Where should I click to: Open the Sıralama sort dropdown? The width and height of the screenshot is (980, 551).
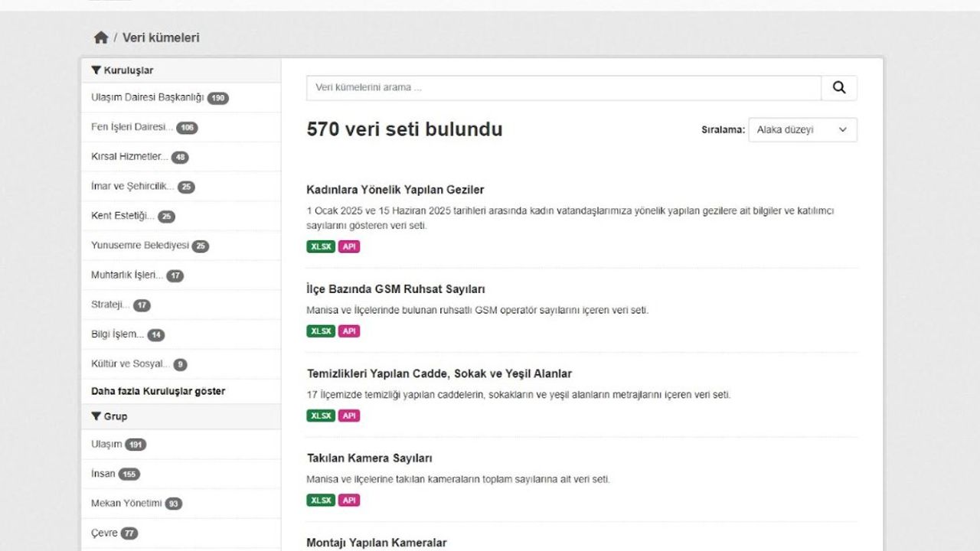802,130
